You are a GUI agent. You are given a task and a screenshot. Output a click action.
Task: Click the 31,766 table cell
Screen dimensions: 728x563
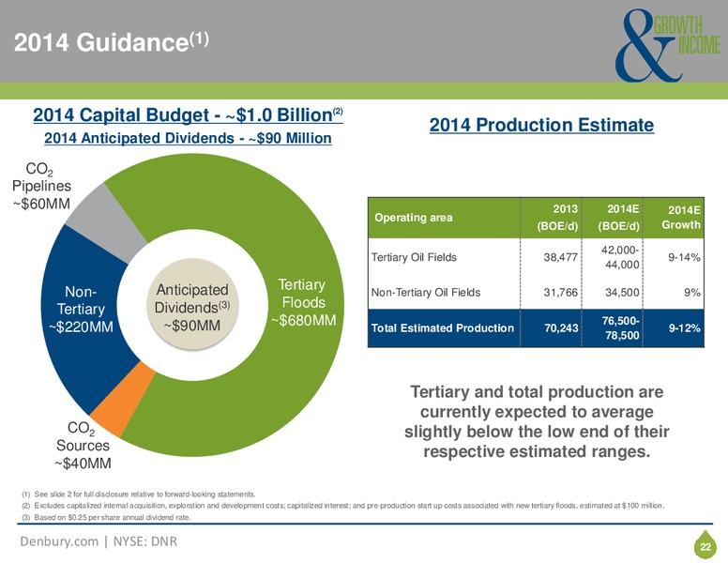point(560,292)
